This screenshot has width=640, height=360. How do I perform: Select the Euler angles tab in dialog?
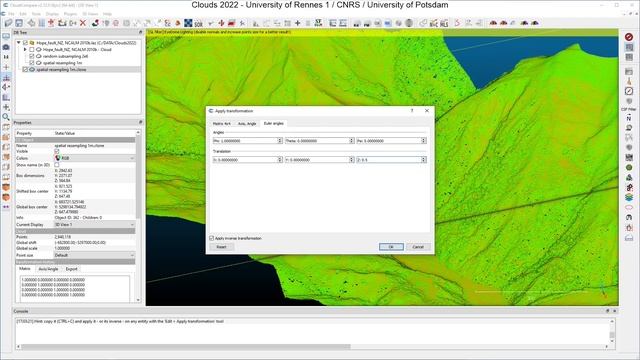(273, 123)
